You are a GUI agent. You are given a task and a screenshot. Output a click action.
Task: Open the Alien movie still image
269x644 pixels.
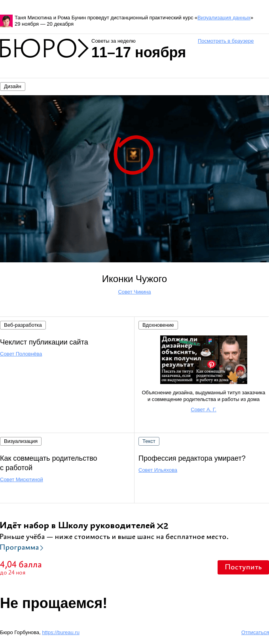click(x=134, y=179)
